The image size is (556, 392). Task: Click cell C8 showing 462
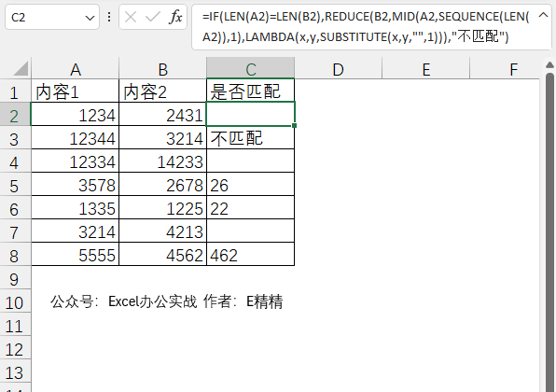pyautogui.click(x=251, y=255)
